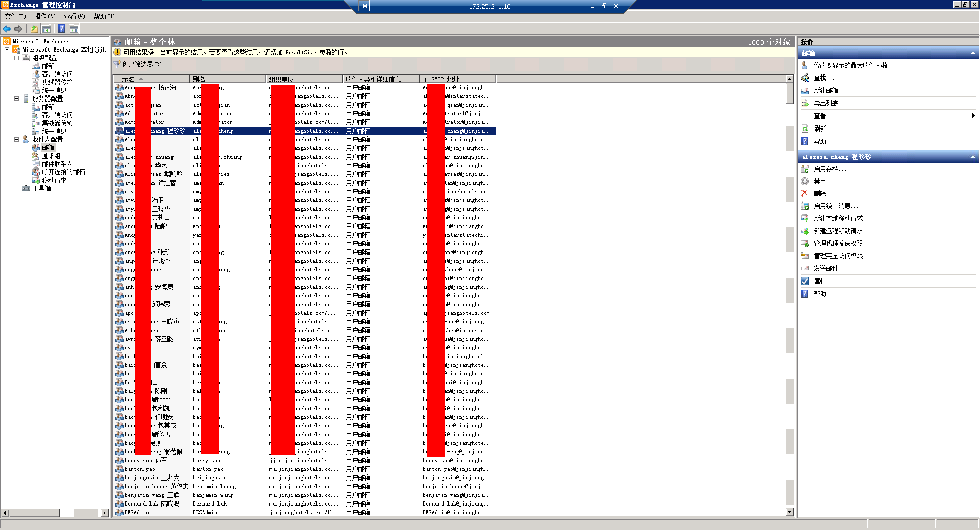This screenshot has width=980, height=530.
Task: Collapse the 服务器配置 tree node
Action: pos(16,98)
